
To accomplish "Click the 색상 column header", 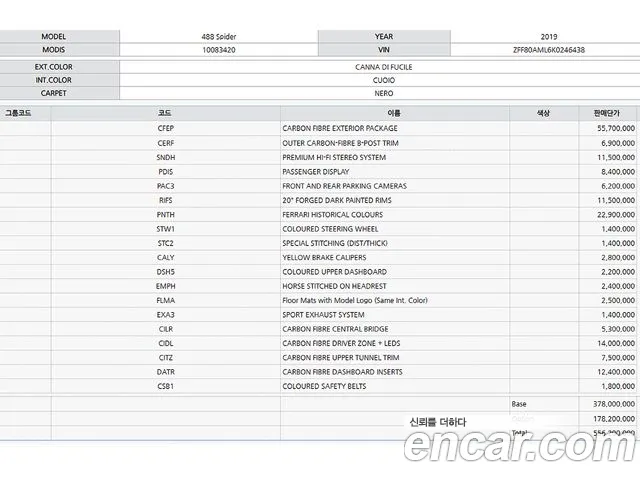I will pos(543,113).
